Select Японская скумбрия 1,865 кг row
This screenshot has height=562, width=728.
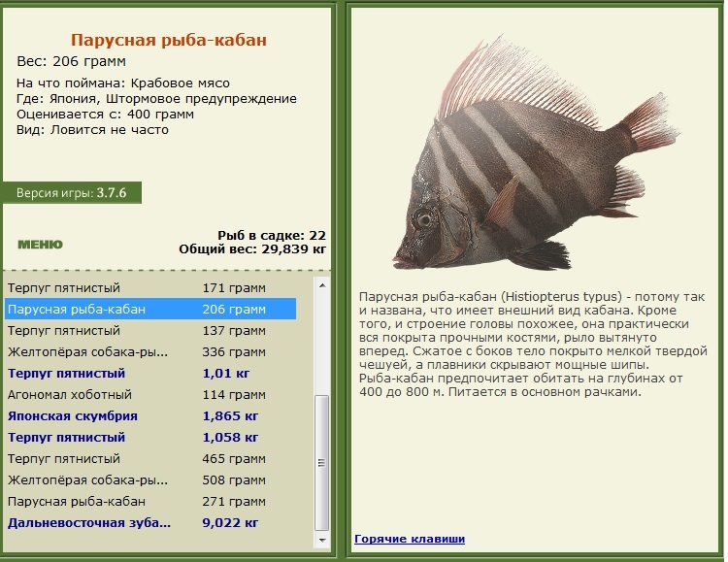[x=150, y=416]
